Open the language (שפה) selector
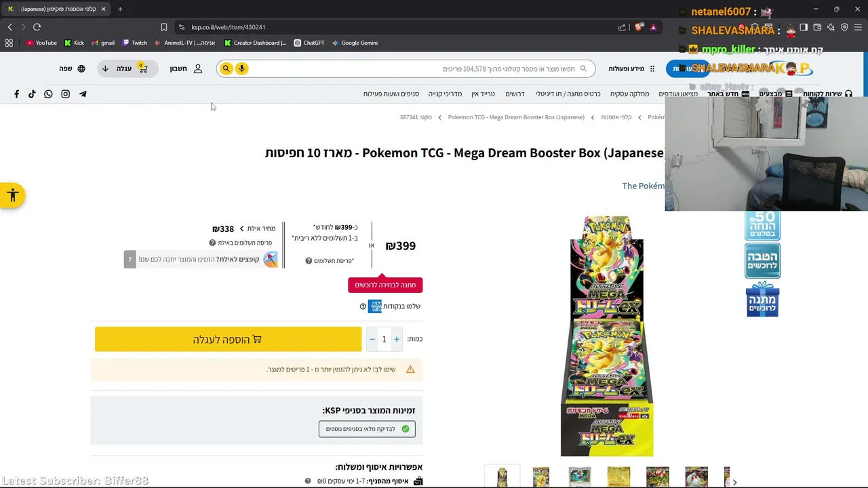Viewport: 868px width, 488px height. click(x=72, y=68)
